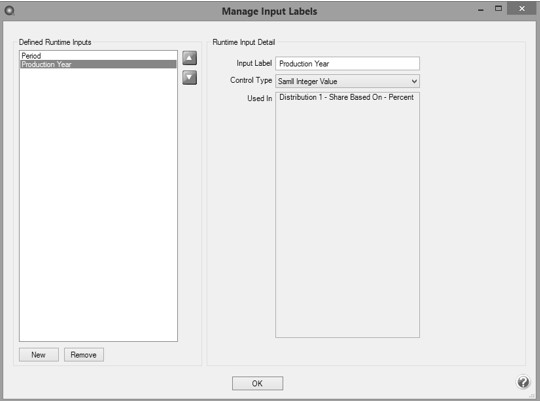Open the Control Type combo box
Viewport: 540px width, 401px height.
tap(347, 81)
